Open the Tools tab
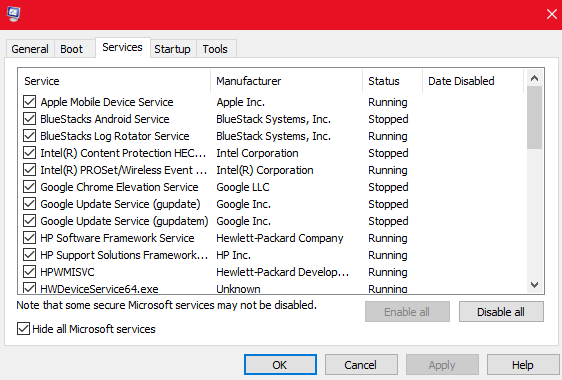Screen dimensions: 562x380 point(215,49)
